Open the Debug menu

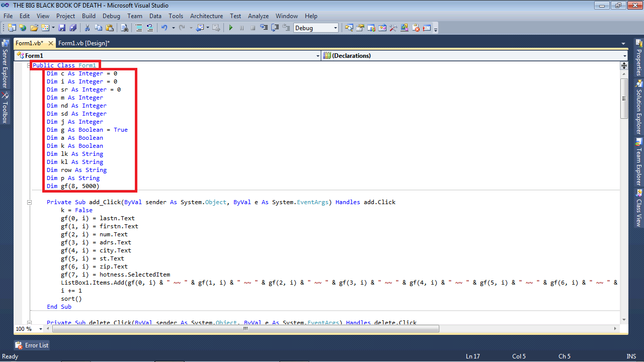pyautogui.click(x=111, y=16)
